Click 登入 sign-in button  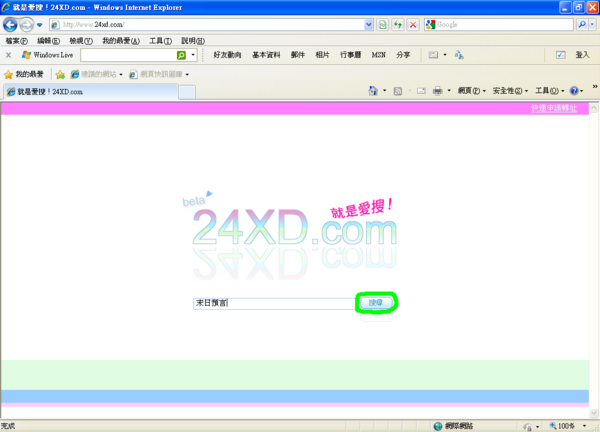pos(582,55)
